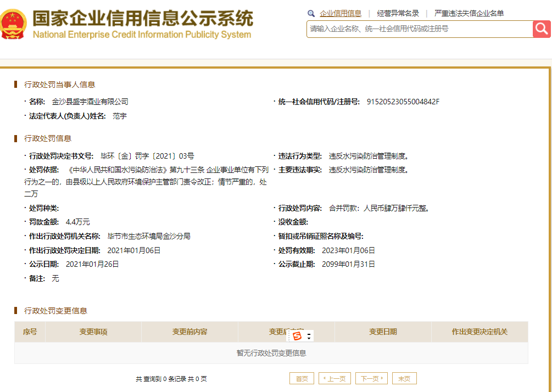
Task: Select the 企业信用信息 search tab
Action: (x=341, y=13)
